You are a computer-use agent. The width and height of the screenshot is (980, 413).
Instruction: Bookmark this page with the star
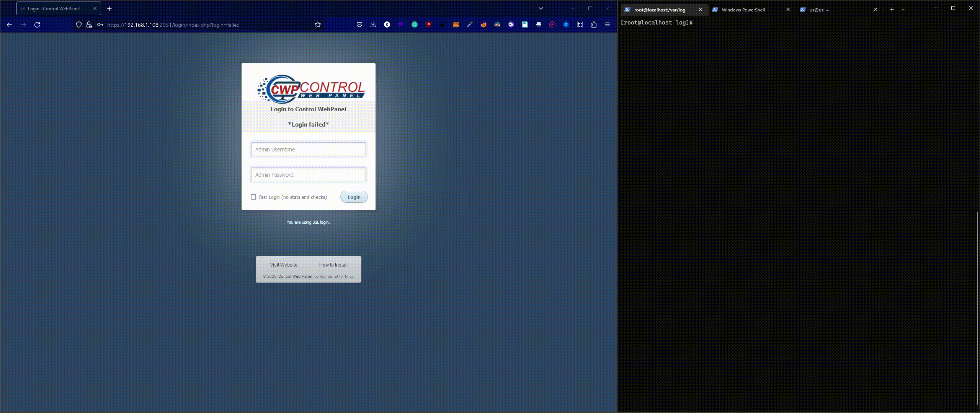[317, 24]
